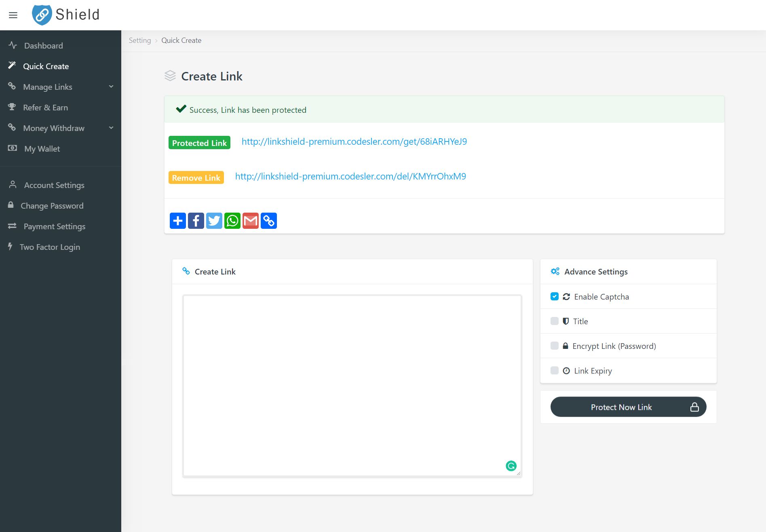Focus the Create Link text area
The image size is (766, 532).
[x=352, y=386]
